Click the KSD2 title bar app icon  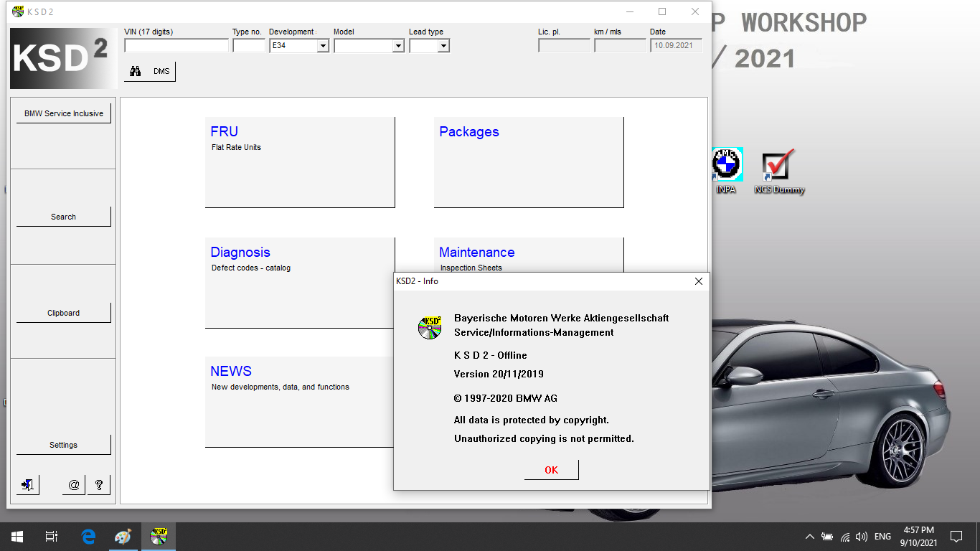18,11
